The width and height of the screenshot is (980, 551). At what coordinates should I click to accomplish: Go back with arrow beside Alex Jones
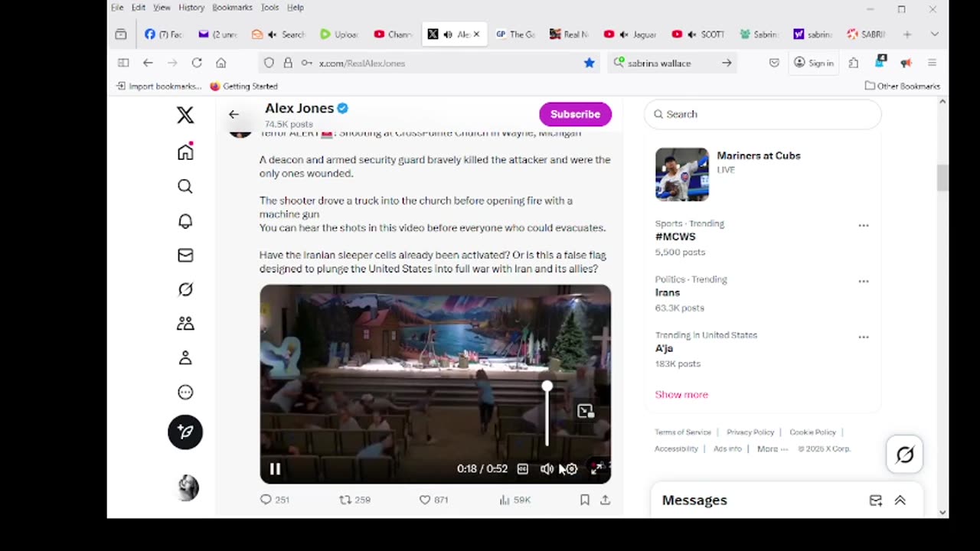(x=234, y=114)
